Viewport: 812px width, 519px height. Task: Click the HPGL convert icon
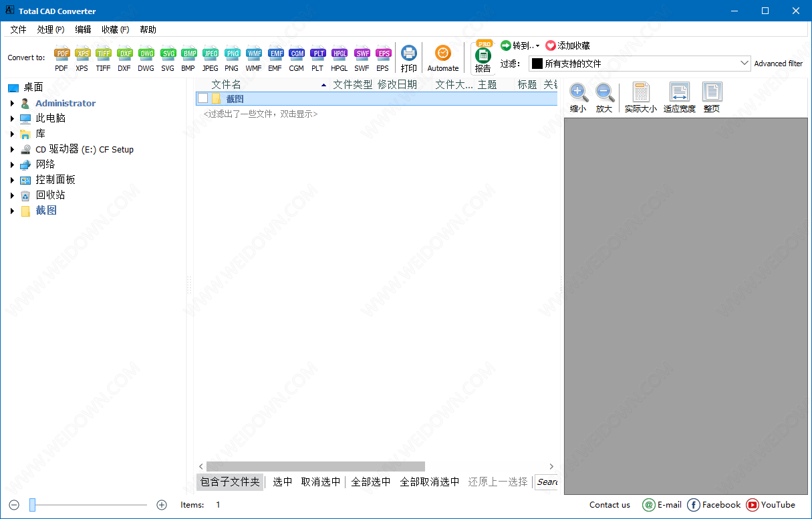pos(340,54)
